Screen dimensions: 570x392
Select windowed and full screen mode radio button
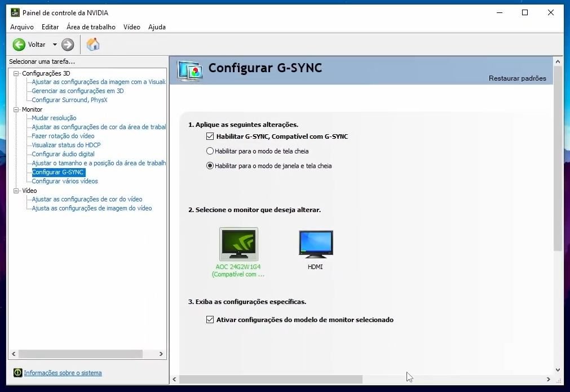coord(210,166)
